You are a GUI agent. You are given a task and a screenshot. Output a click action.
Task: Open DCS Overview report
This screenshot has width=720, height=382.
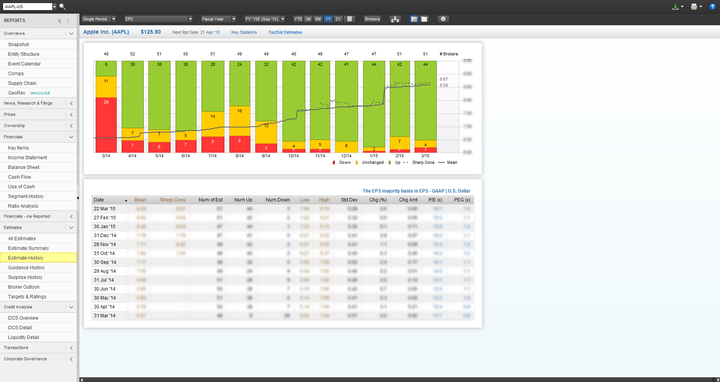pos(23,318)
